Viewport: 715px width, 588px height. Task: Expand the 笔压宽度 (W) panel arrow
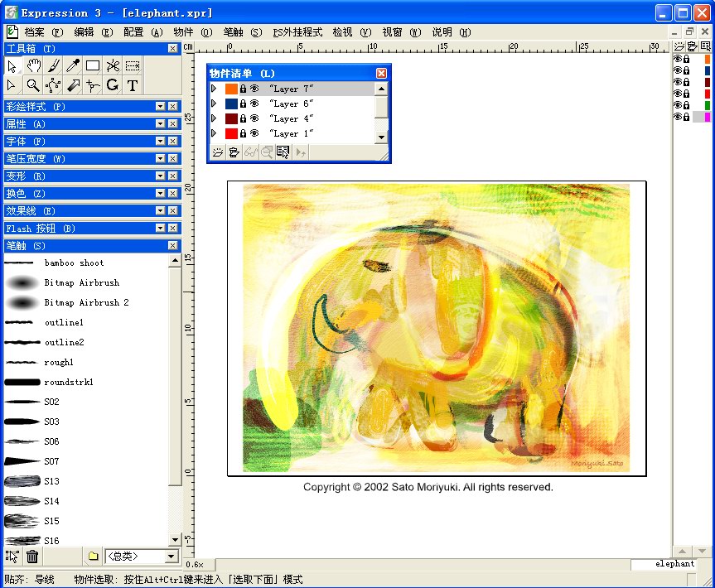pos(160,158)
